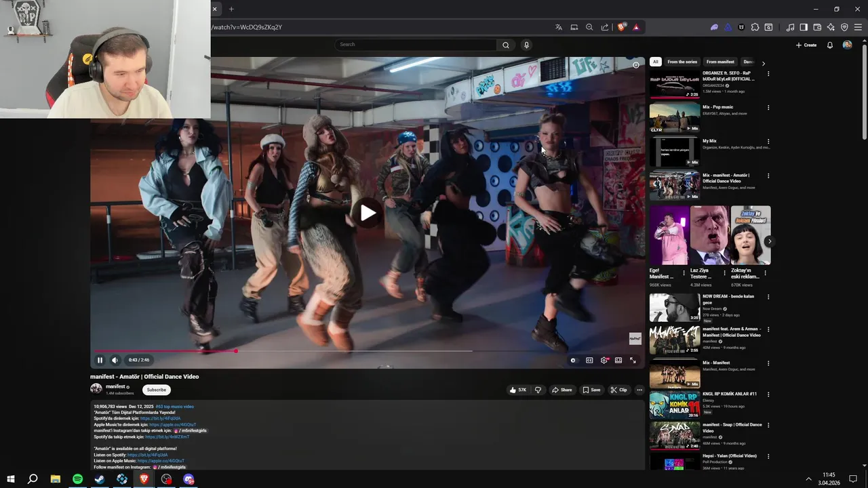Seek using the red progress bar
The image size is (868, 488).
[165, 350]
